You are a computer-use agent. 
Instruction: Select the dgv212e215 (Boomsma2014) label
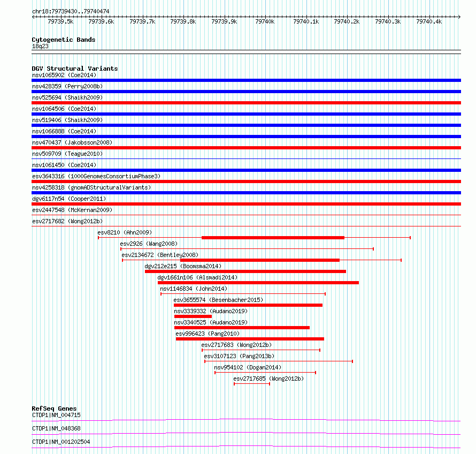[x=183, y=266]
